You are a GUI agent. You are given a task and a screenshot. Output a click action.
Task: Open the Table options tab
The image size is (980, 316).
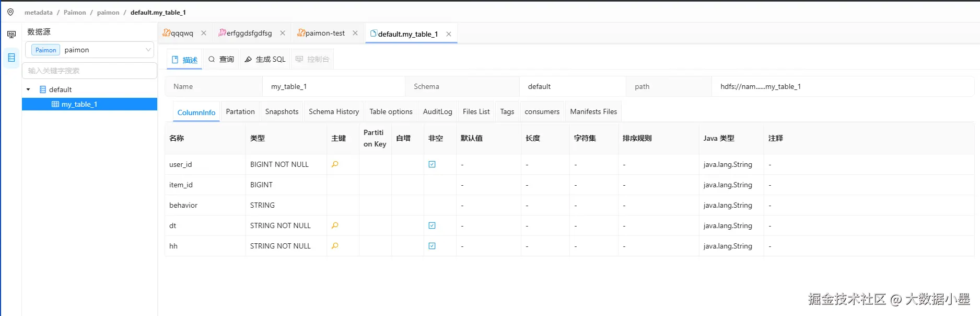coord(391,111)
